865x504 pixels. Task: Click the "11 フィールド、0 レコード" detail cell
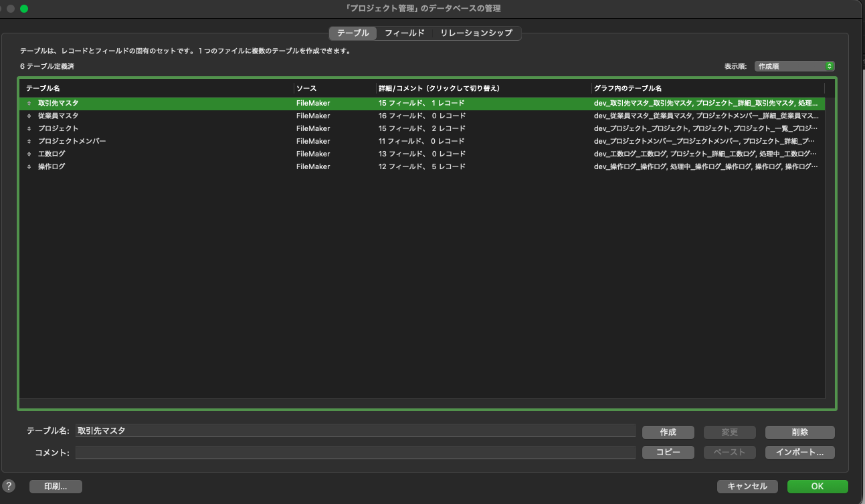(x=421, y=142)
